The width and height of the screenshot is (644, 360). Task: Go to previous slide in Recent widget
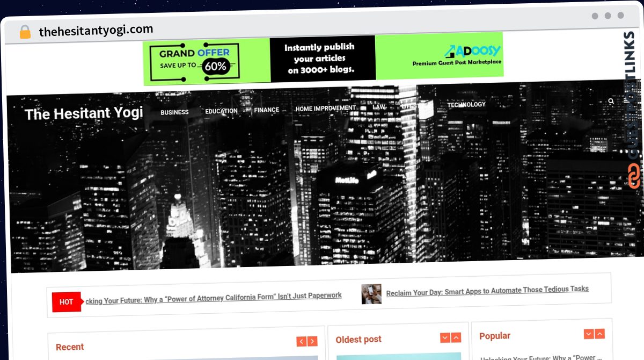point(302,341)
